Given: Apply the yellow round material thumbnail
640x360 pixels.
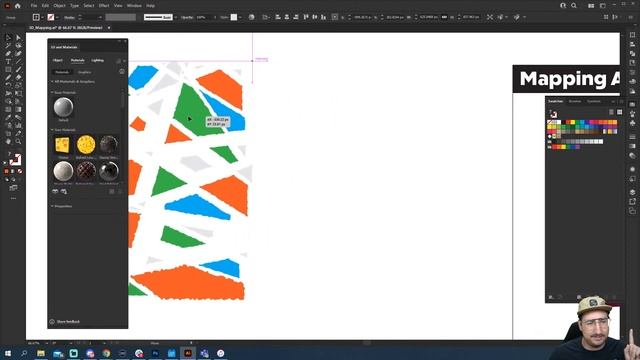Looking at the screenshot, I should pos(86,144).
